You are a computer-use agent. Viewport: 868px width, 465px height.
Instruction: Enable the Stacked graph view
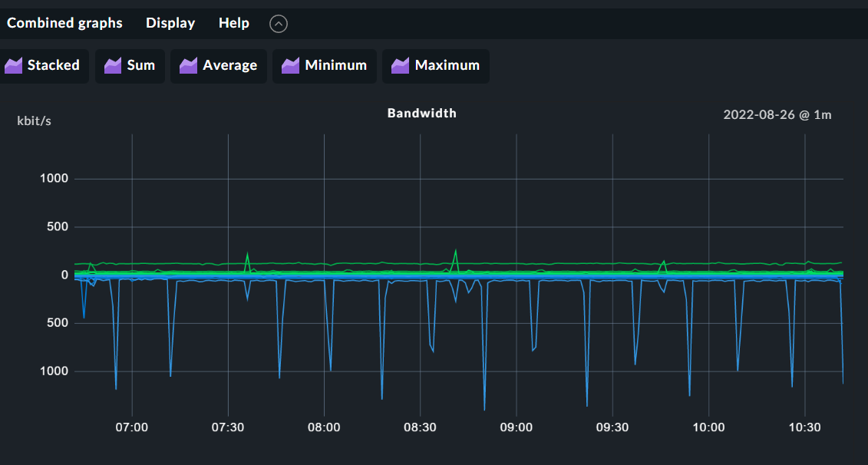(x=45, y=66)
